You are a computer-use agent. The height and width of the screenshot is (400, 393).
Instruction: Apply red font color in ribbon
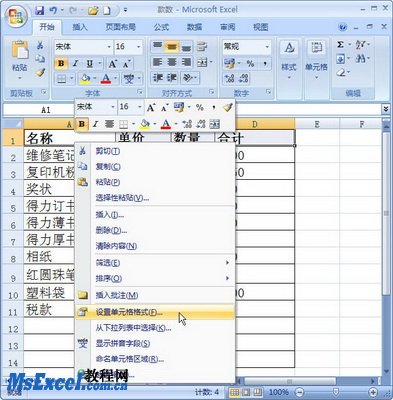[x=105, y=79]
